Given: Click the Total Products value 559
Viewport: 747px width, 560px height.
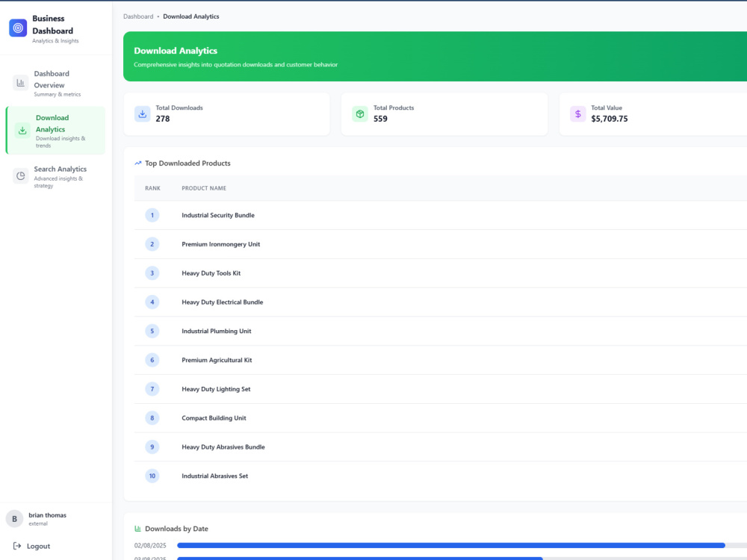Looking at the screenshot, I should 380,119.
